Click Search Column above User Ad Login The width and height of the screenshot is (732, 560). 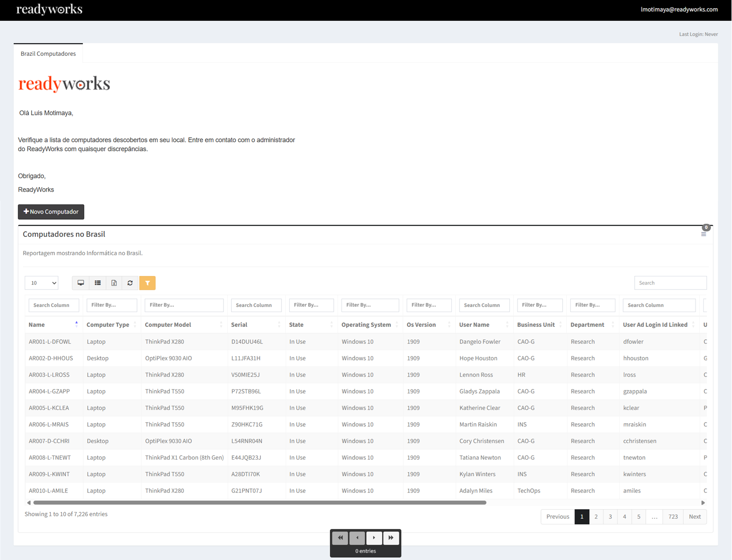[659, 305]
